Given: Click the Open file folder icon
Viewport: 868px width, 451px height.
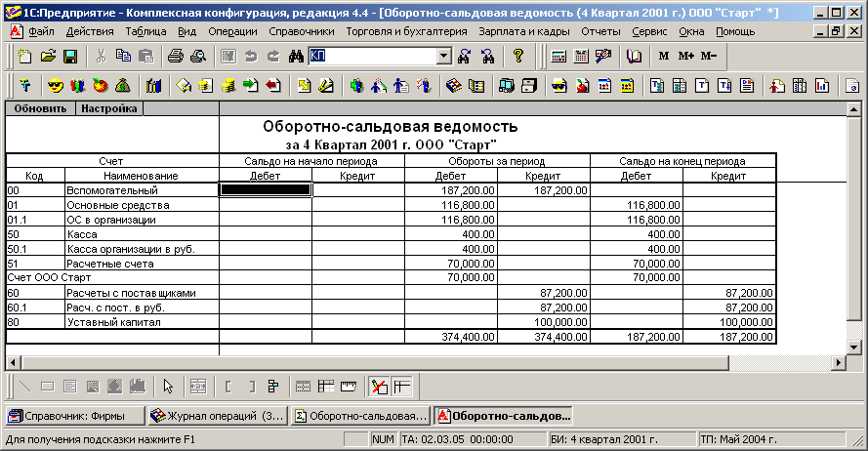Looking at the screenshot, I should [48, 56].
